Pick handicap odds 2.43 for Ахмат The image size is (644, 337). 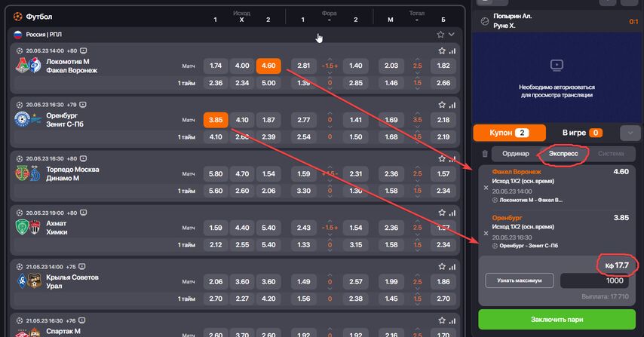coord(303,228)
